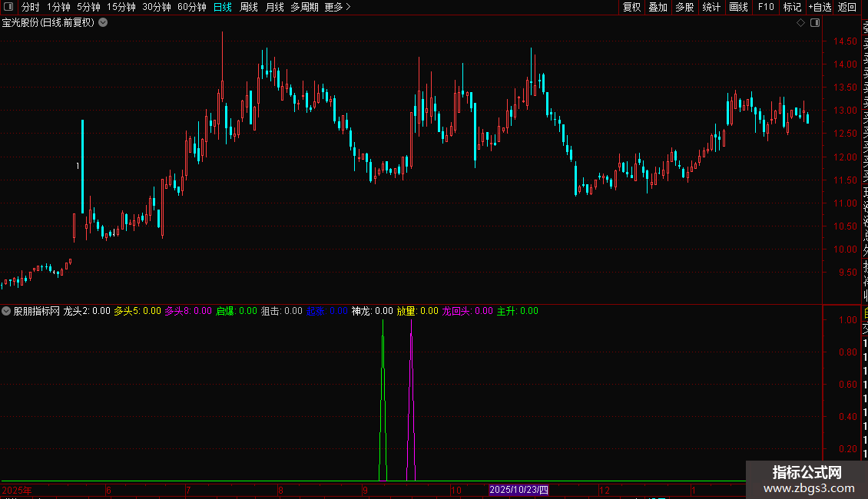
Task: Click 宝光股份(日线.前复权) title text
Action: point(48,23)
